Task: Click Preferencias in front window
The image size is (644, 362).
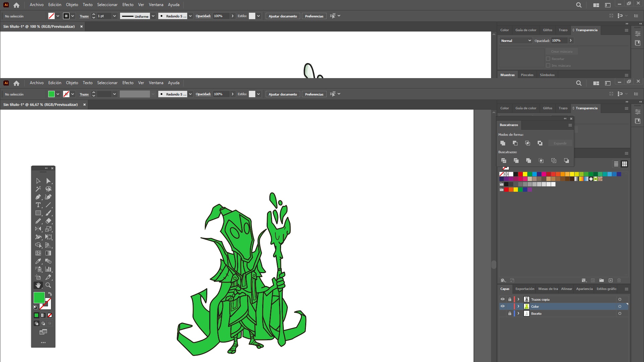Action: (x=314, y=94)
